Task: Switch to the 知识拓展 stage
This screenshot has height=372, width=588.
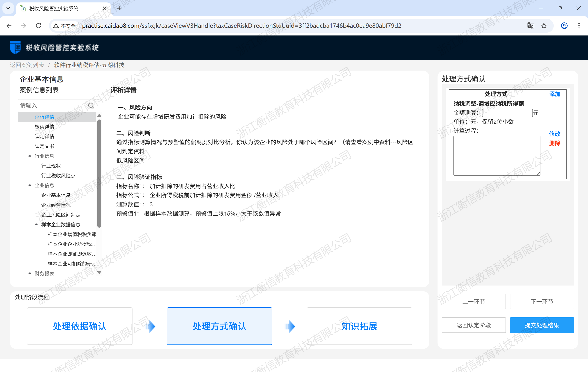Action: [359, 326]
